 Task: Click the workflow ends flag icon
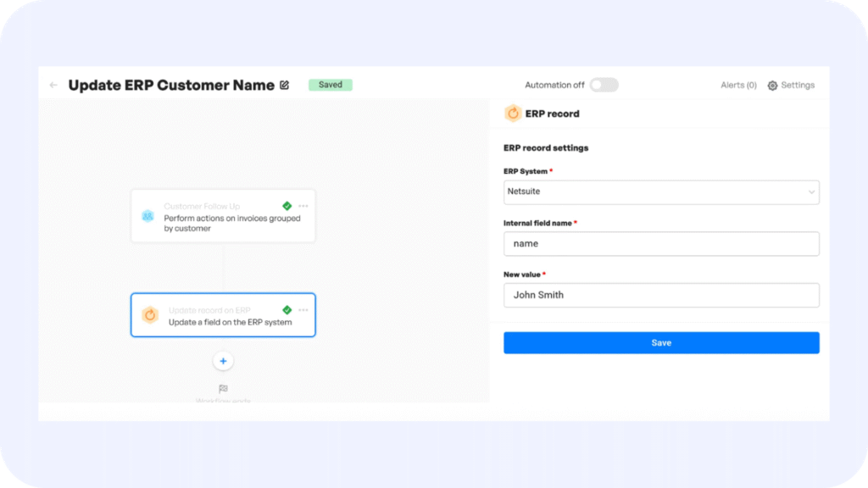(223, 389)
